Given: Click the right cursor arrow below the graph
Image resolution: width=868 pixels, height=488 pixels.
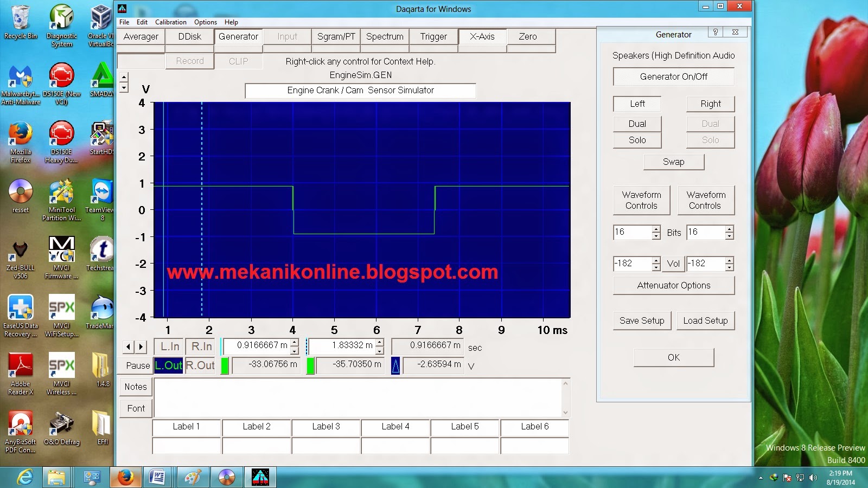Looking at the screenshot, I should coord(141,346).
